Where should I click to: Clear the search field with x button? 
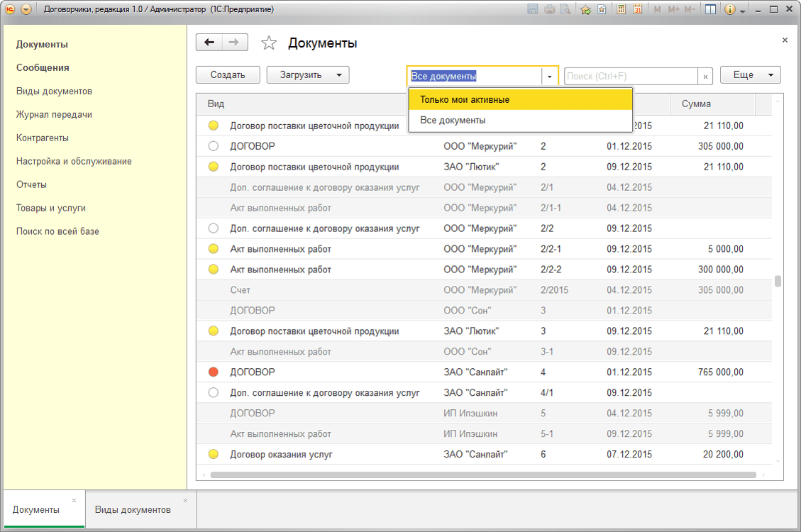click(x=706, y=76)
